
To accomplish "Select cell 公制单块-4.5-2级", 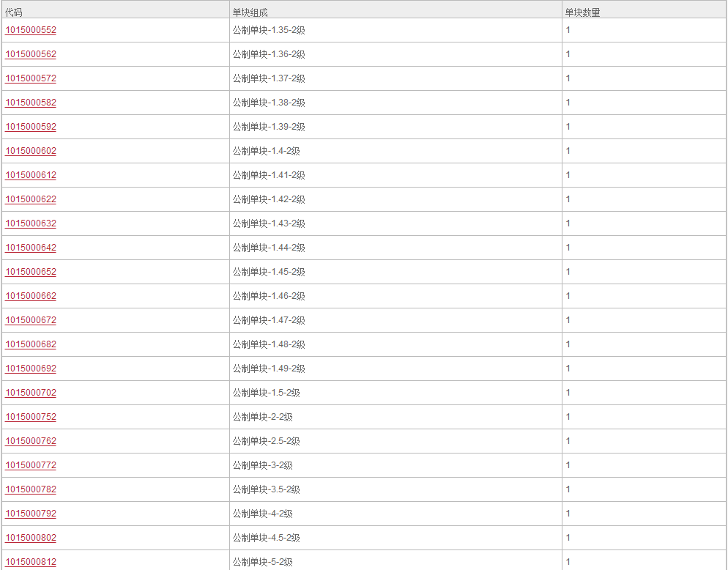I will tap(266, 538).
